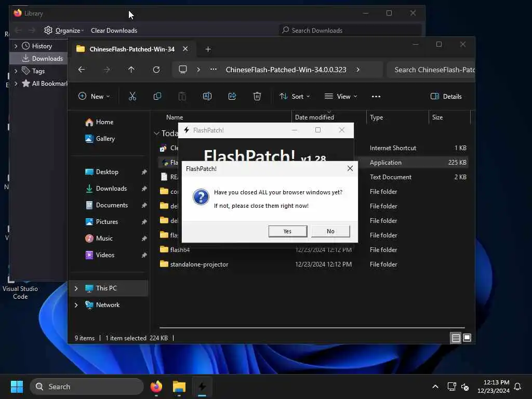Open the New dropdown in Explorer
Image resolution: width=532 pixels, height=399 pixels.
pyautogui.click(x=94, y=96)
